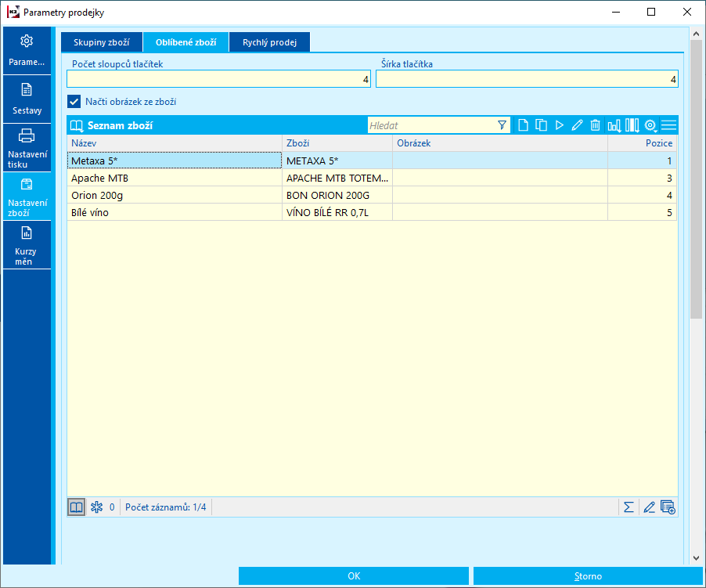Open the gear settings dropdown in list toolbar
Viewport: 706px width, 588px height.
(650, 125)
